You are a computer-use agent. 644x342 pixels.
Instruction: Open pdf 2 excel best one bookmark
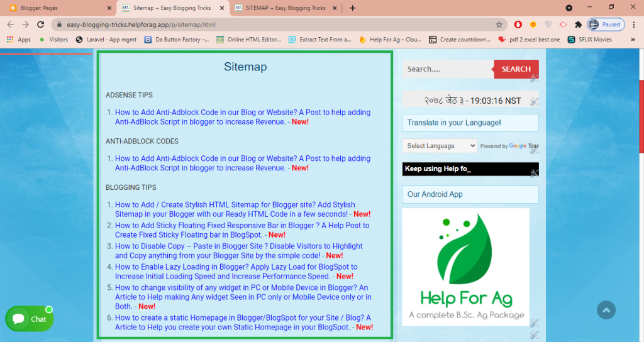coord(529,40)
